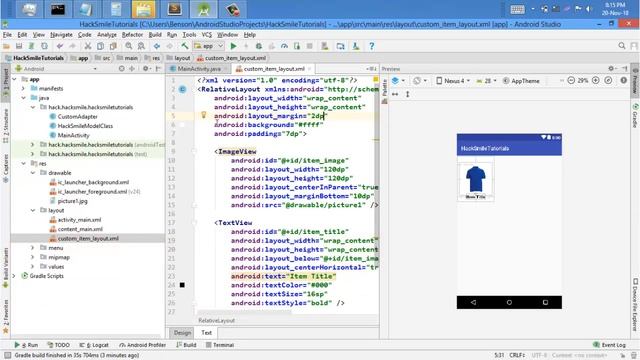Click the preview back navigation triangle
640x360 pixels.
[x=473, y=302]
